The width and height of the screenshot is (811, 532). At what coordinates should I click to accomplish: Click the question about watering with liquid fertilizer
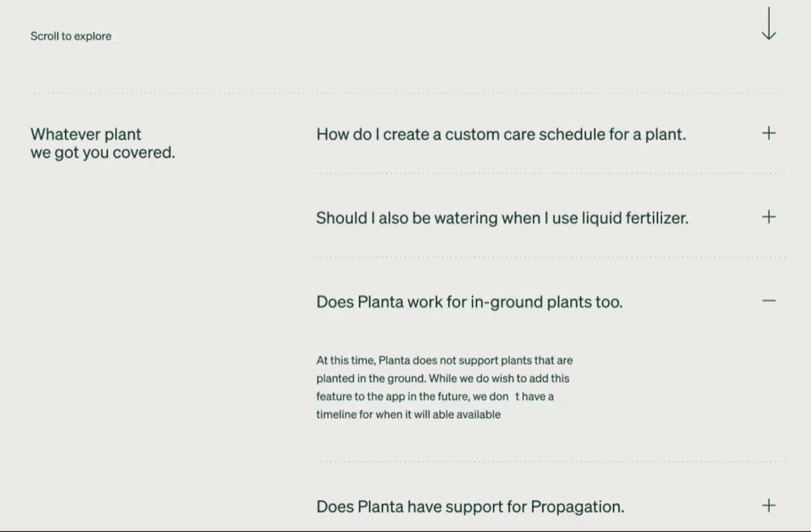(x=502, y=218)
